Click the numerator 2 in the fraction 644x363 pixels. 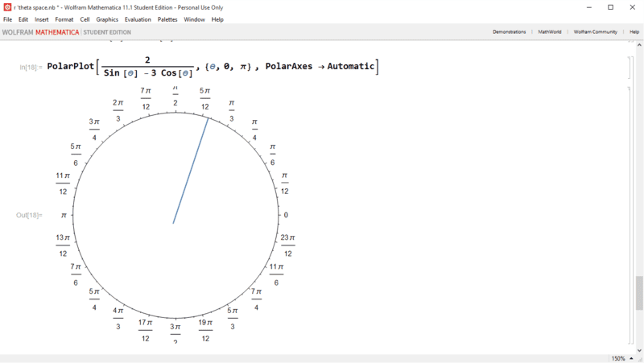tap(147, 60)
